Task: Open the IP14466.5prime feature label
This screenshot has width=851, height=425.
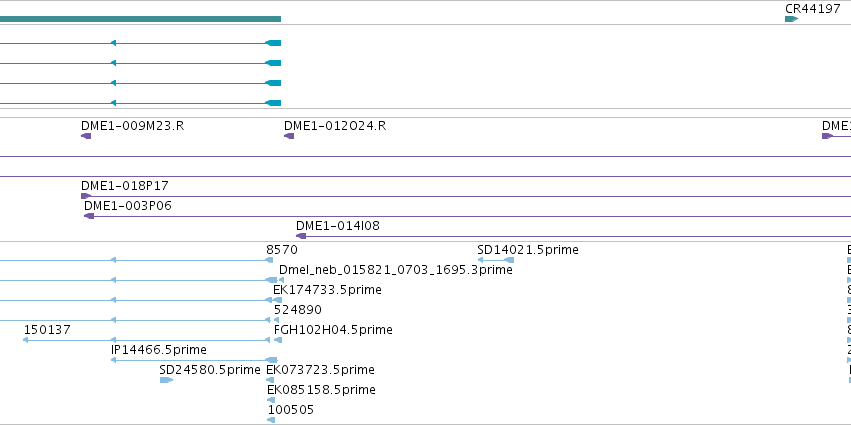Action: [x=158, y=350]
